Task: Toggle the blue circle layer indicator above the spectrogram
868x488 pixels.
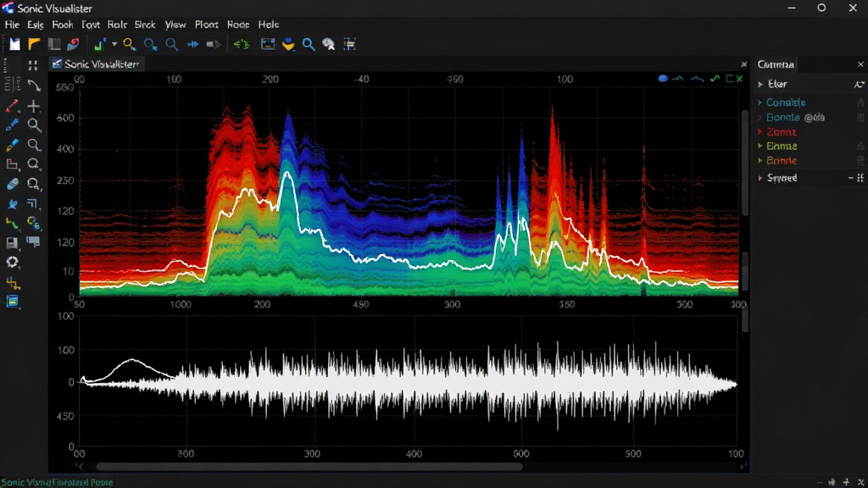Action: coord(663,79)
